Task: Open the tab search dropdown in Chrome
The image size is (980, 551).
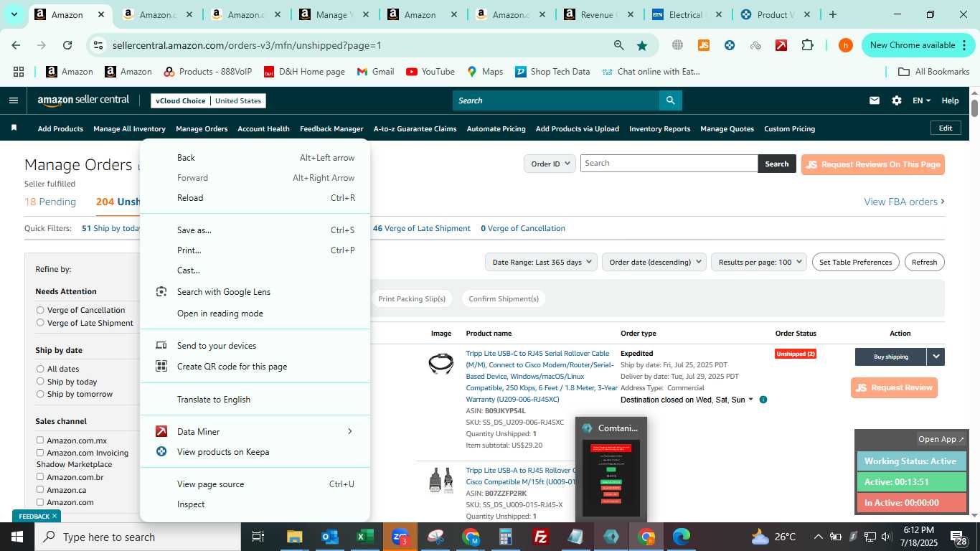Action: (14, 14)
